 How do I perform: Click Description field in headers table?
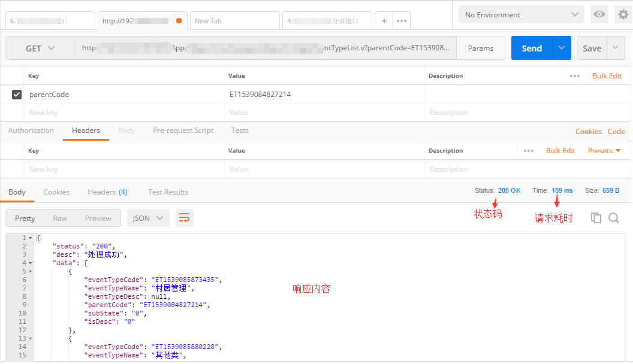(x=527, y=169)
